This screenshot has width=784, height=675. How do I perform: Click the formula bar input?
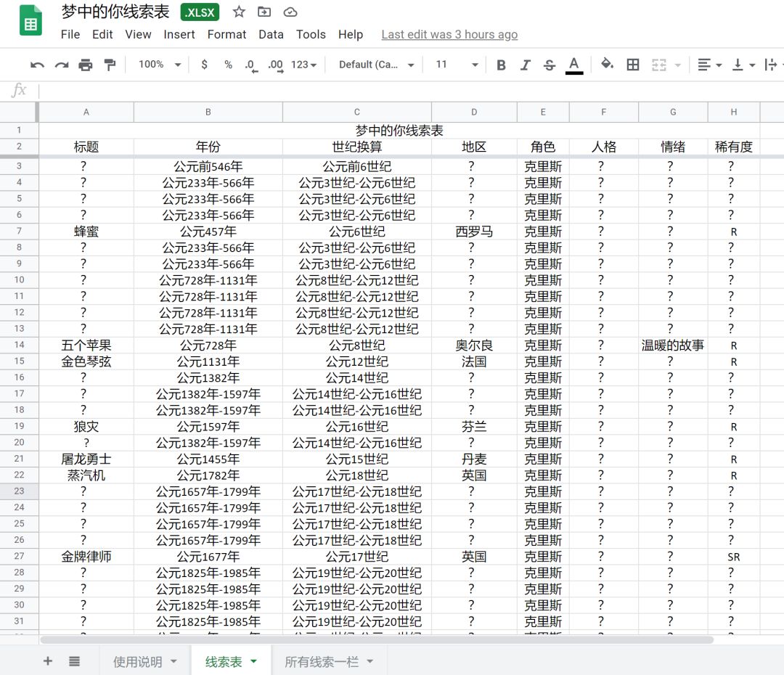point(411,91)
